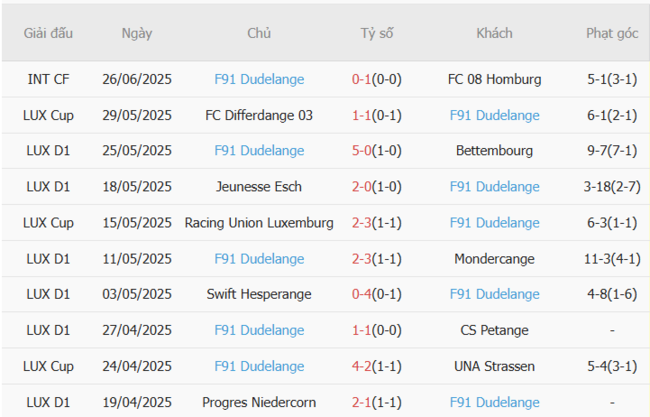Open the UNA Strassen team page
Screen dimensions: 650x417
[494, 366]
